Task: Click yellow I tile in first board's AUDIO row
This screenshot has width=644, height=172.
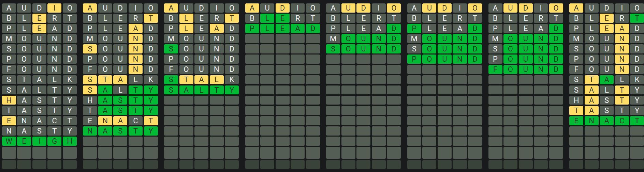Action: click(55, 8)
